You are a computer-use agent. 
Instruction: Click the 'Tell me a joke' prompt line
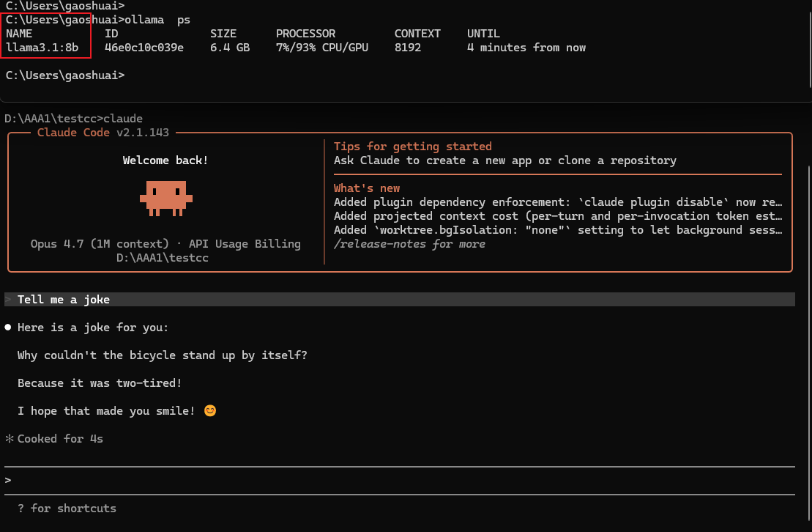pos(399,299)
